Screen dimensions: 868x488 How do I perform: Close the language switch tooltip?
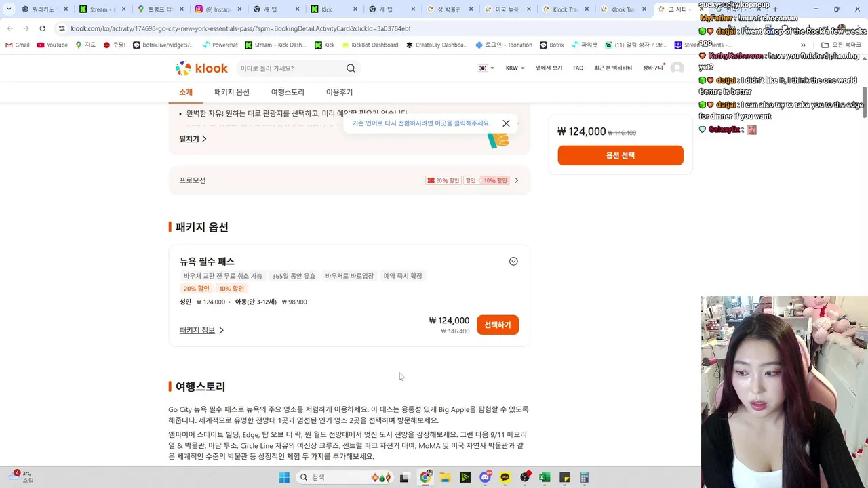tap(506, 123)
